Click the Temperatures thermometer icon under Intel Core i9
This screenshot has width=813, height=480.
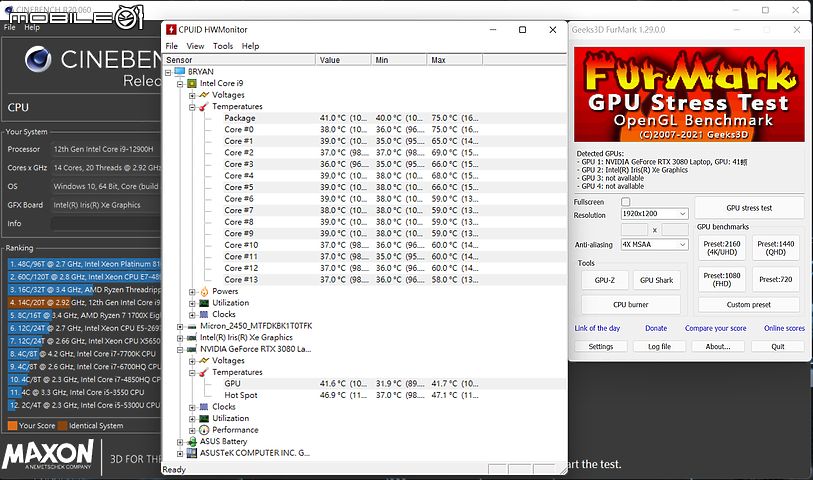(x=204, y=107)
